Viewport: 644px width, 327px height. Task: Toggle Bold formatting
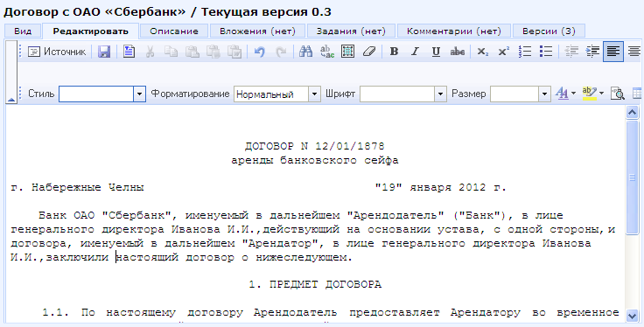tap(394, 52)
